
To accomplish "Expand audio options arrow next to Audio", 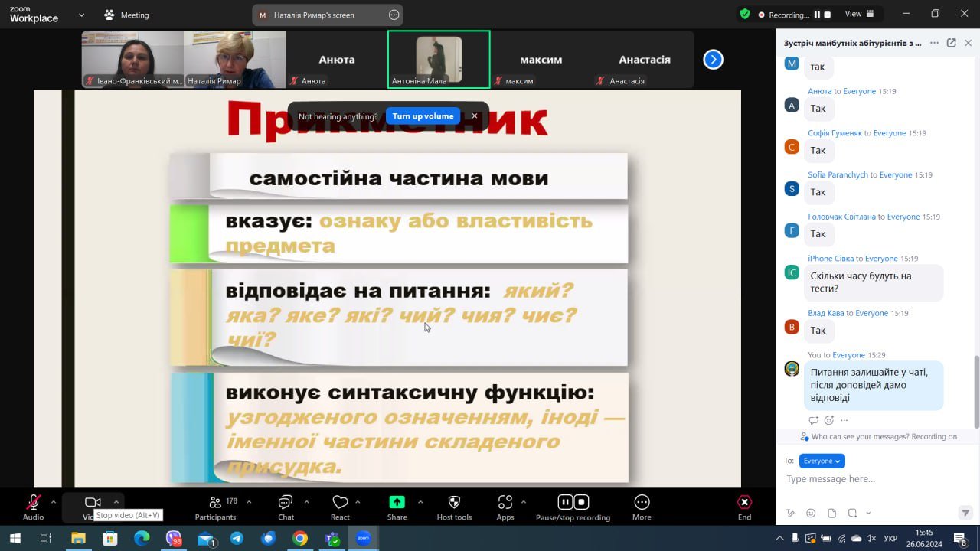I will tap(53, 502).
